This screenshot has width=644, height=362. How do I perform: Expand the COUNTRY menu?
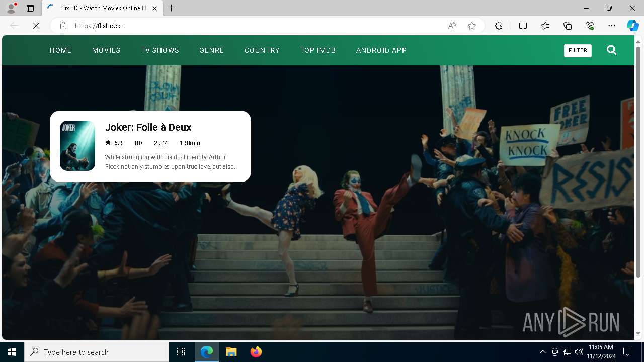click(x=262, y=50)
